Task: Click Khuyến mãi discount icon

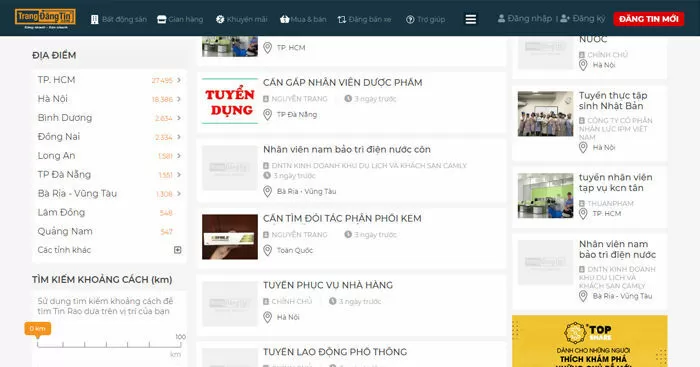Action: pyautogui.click(x=220, y=19)
